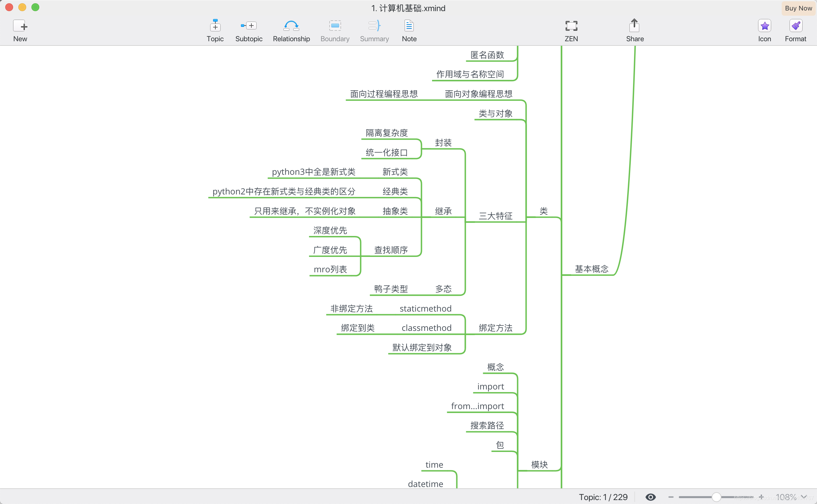The width and height of the screenshot is (817, 504).
Task: Select the from...import topic
Action: point(477,406)
